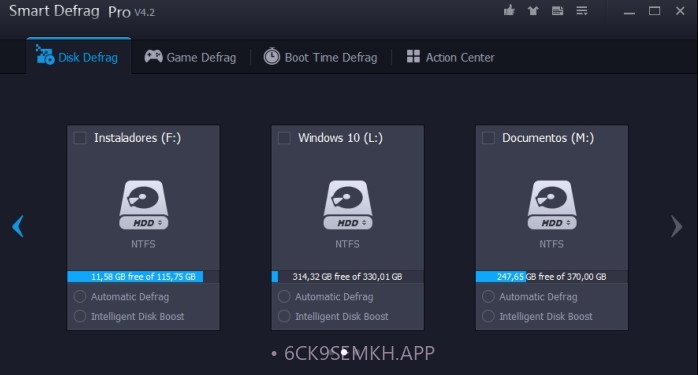Click NTFS label under Instaladores (F:)

click(x=143, y=244)
